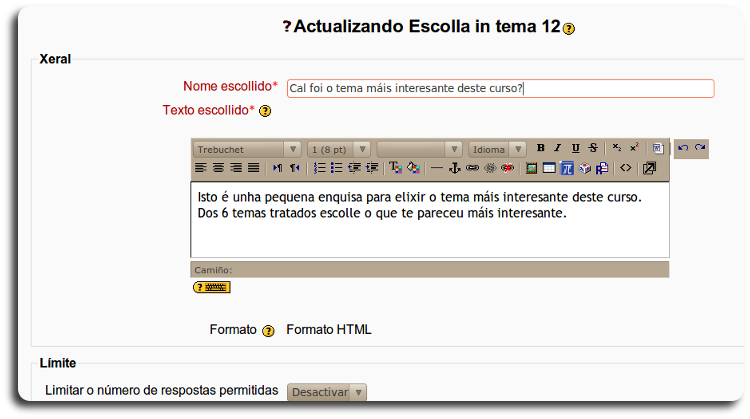
Task: Insert a table in the editor
Action: (x=549, y=168)
